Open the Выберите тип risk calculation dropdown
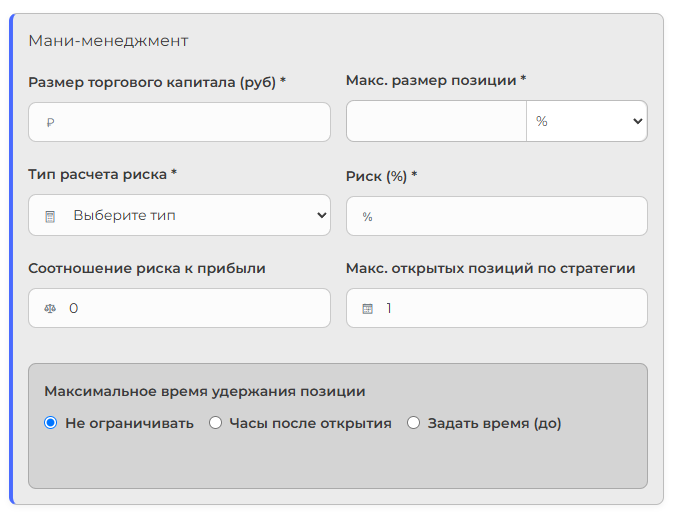677x515 pixels. pyautogui.click(x=179, y=215)
